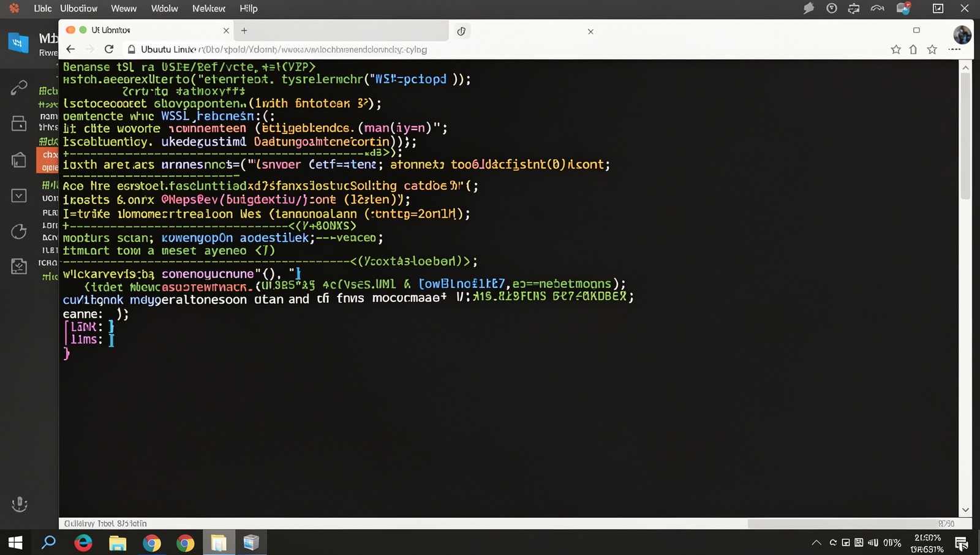The image size is (980, 555).
Task: Click the pin icon in top right menu bar
Action: (809, 8)
